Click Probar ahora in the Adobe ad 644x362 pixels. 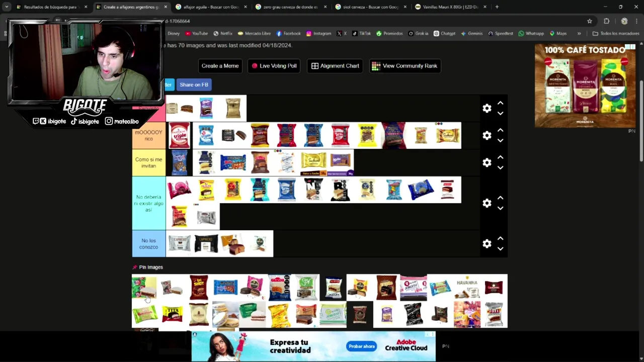362,346
